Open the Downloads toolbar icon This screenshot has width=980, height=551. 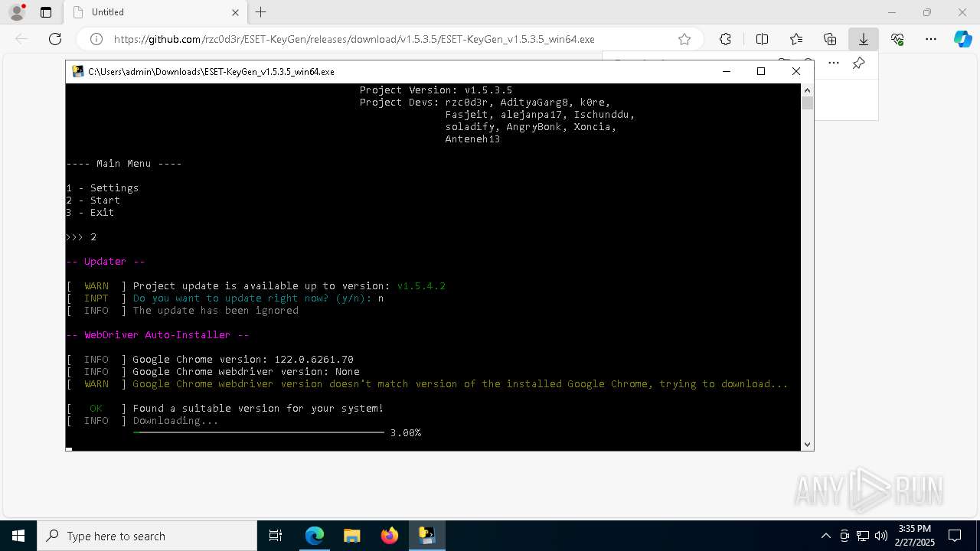(864, 39)
